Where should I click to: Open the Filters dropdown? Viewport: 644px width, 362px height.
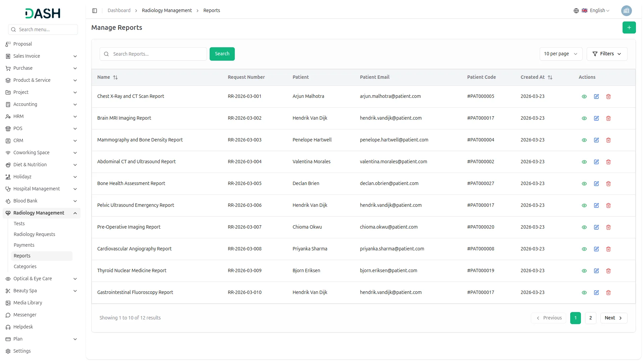tap(607, 54)
